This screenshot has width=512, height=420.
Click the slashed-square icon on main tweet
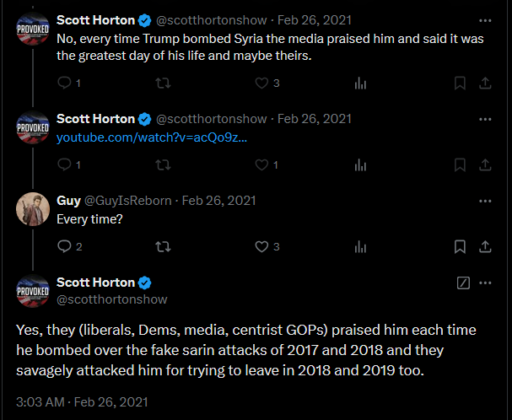463,283
